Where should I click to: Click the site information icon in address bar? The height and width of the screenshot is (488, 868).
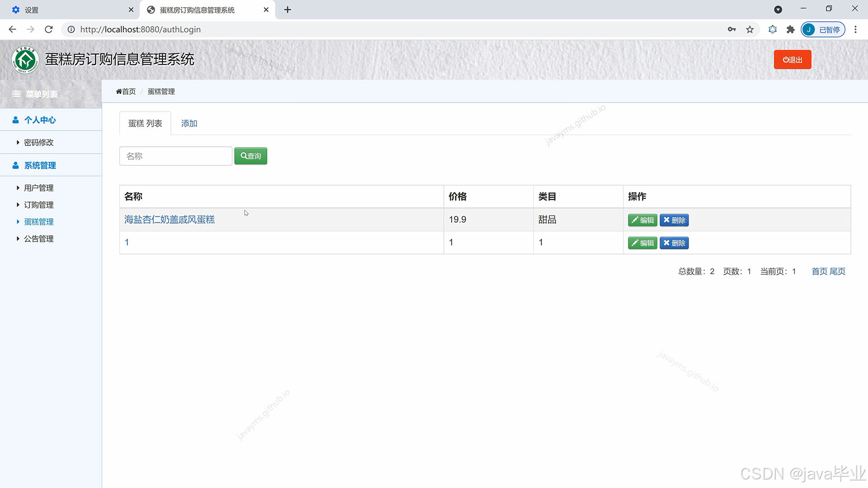[x=71, y=29]
